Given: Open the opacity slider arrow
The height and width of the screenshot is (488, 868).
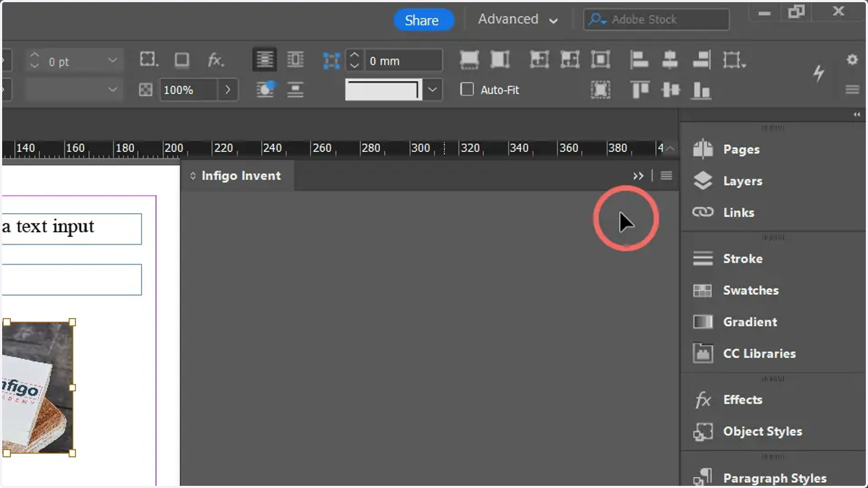Looking at the screenshot, I should coord(228,90).
